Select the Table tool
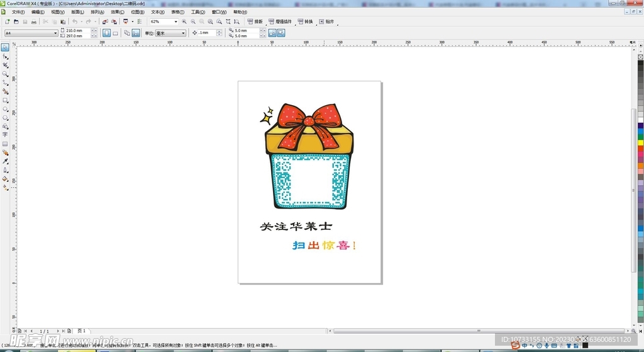This screenshot has width=644, height=352. 5,144
